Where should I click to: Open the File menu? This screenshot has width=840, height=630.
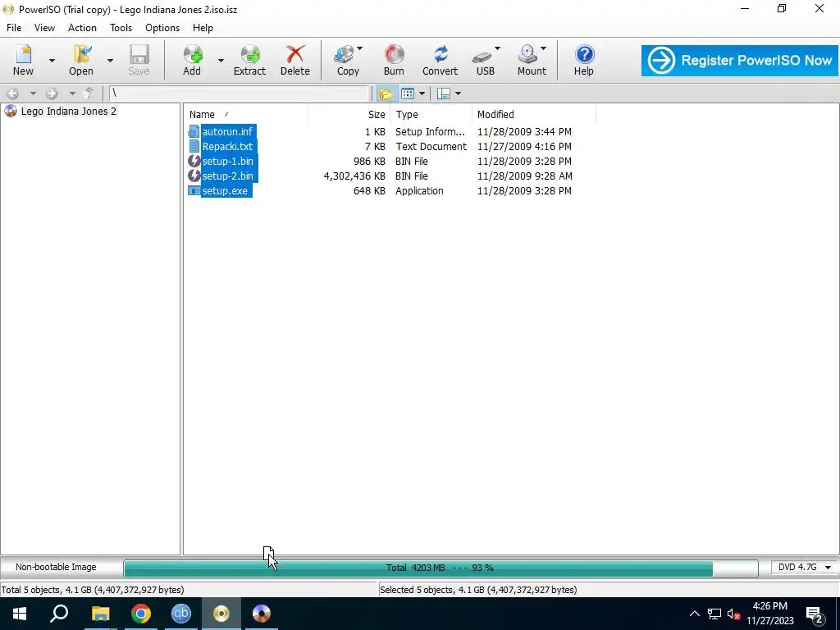point(14,28)
